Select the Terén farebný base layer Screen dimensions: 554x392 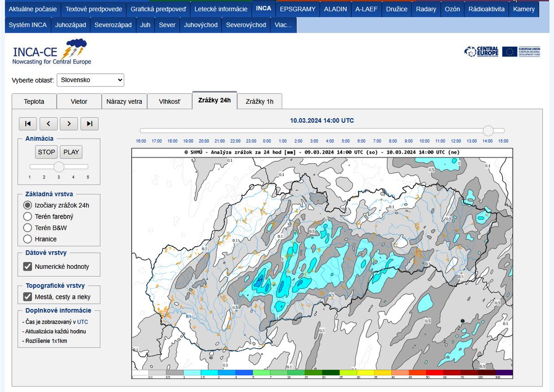pyautogui.click(x=28, y=216)
